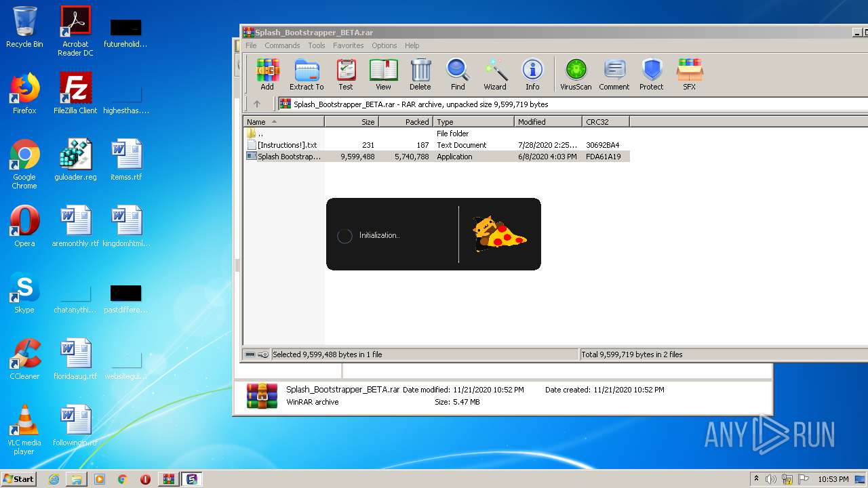Open the File menu in WinRAR
The image size is (868, 488).
tap(251, 45)
